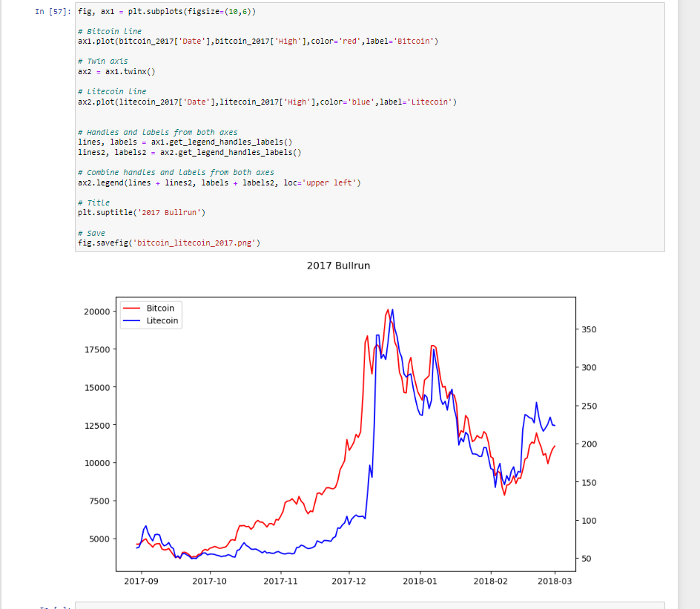Click the blue Litecoin line sample in legend

(131, 321)
